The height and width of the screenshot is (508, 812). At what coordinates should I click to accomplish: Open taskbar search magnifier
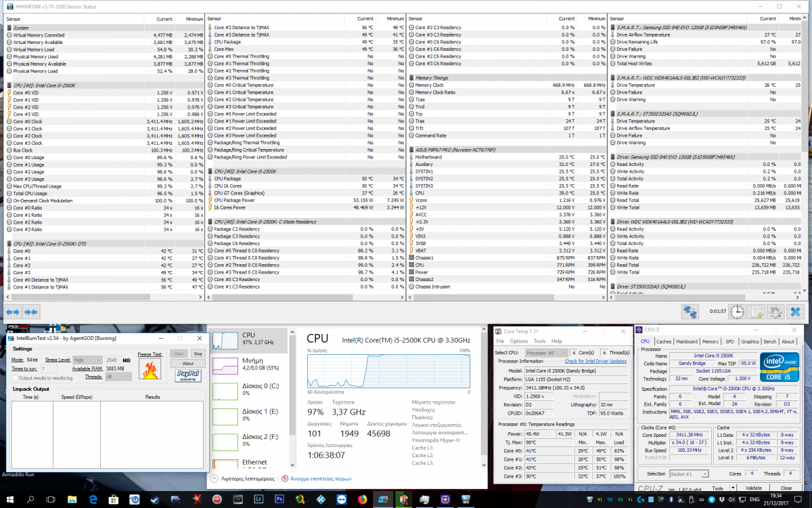point(30,499)
